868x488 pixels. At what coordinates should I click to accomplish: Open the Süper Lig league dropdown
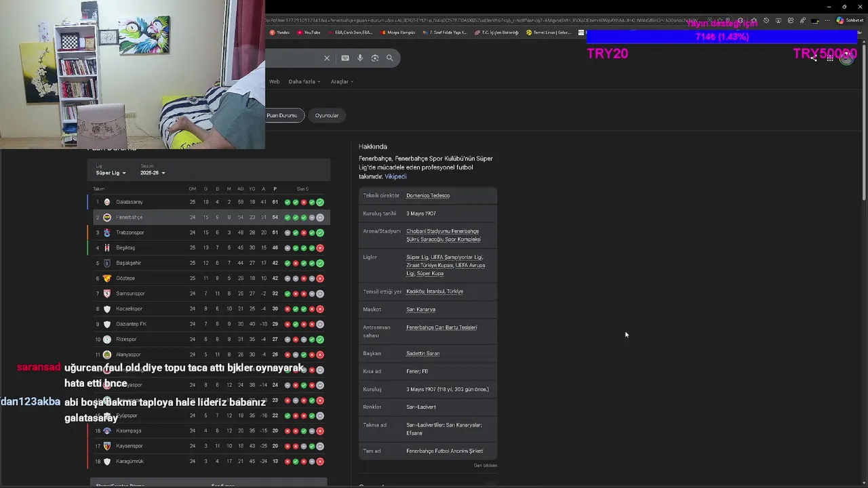(x=111, y=173)
